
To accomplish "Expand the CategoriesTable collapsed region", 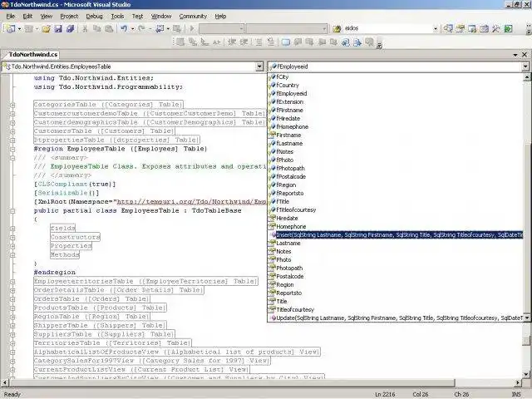I will (x=12, y=105).
